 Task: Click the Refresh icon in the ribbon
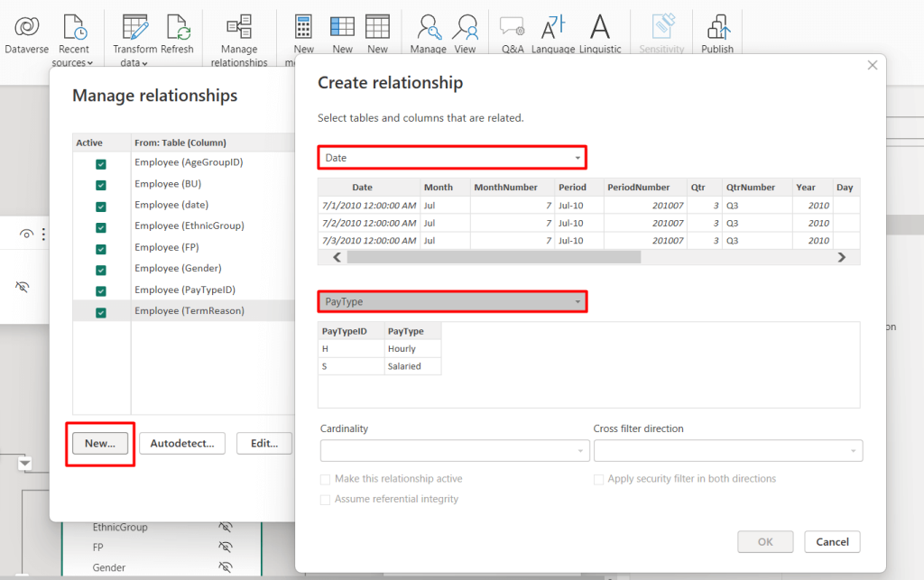[x=178, y=26]
